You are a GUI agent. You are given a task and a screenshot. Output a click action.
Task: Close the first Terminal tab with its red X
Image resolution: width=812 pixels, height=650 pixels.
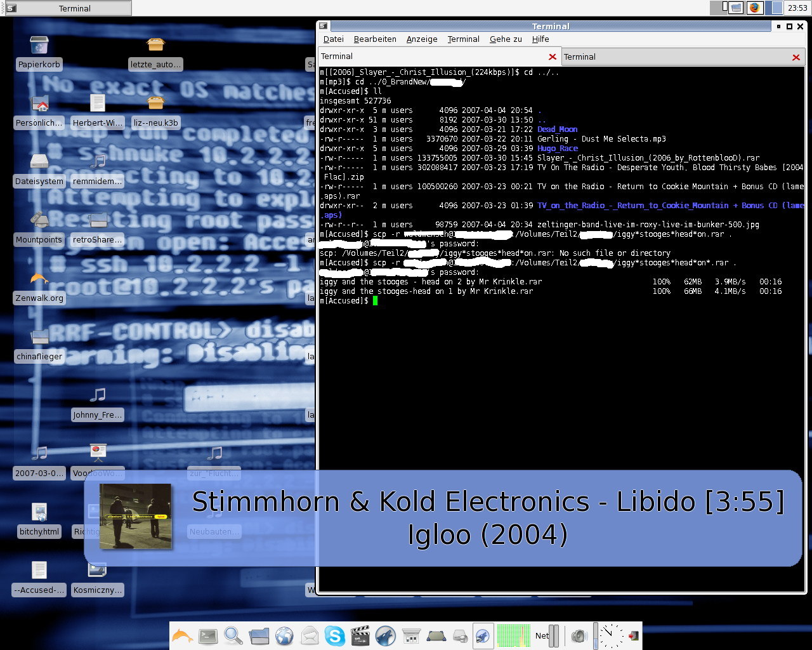click(553, 57)
